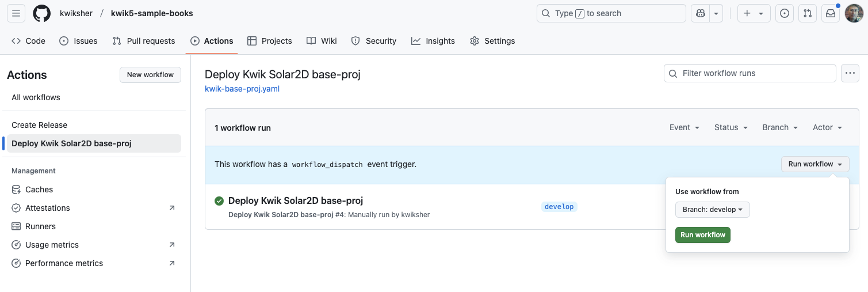This screenshot has height=292, width=868.
Task: Open the Copilot icon button
Action: click(x=701, y=13)
